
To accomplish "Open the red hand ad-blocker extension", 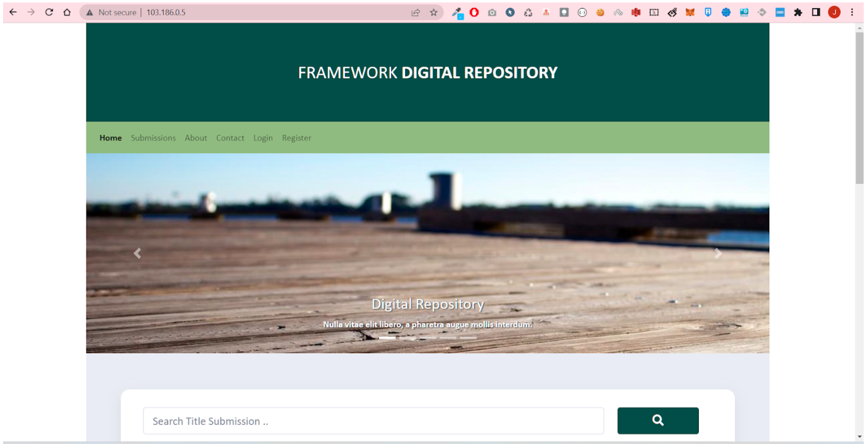I will (474, 12).
